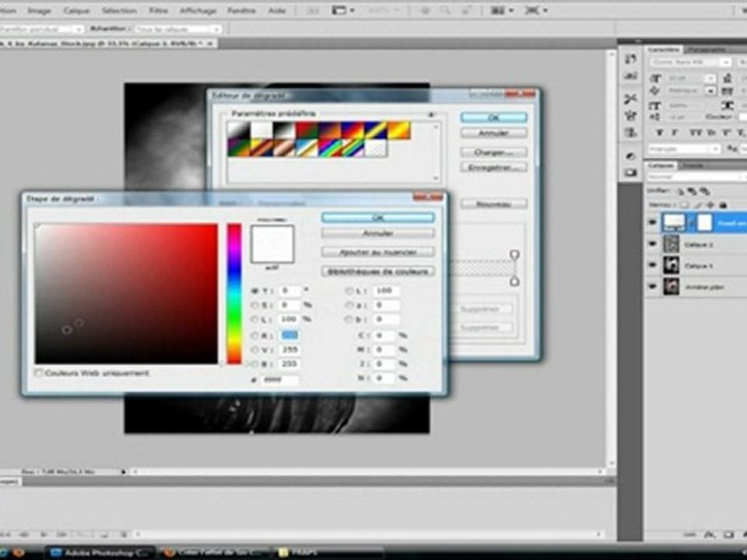
Task: Open Bibliothèques de couleurs
Action: [378, 271]
